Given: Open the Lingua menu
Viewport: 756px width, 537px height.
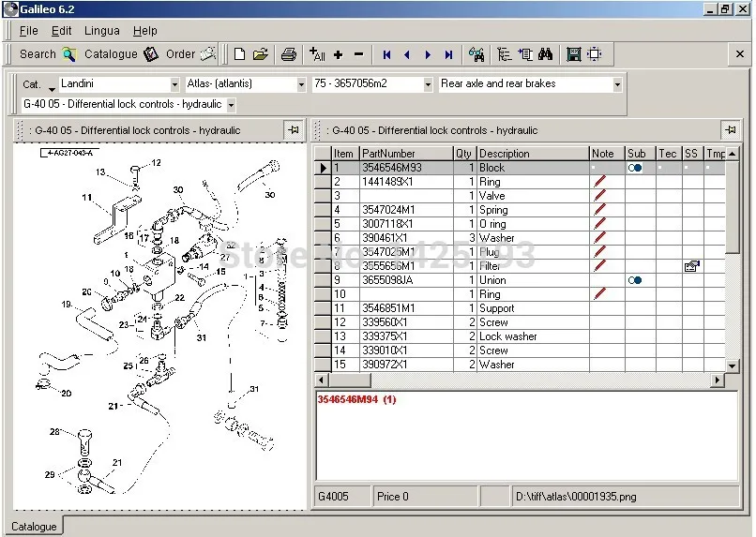Looking at the screenshot, I should [x=102, y=31].
